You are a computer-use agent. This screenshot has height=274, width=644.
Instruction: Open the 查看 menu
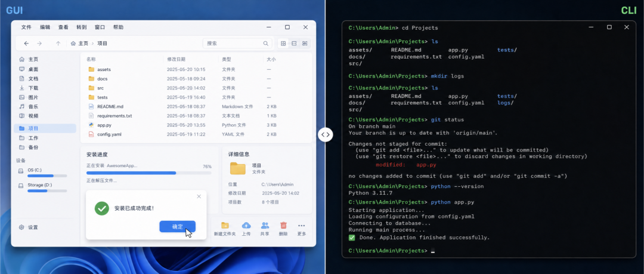(x=63, y=27)
